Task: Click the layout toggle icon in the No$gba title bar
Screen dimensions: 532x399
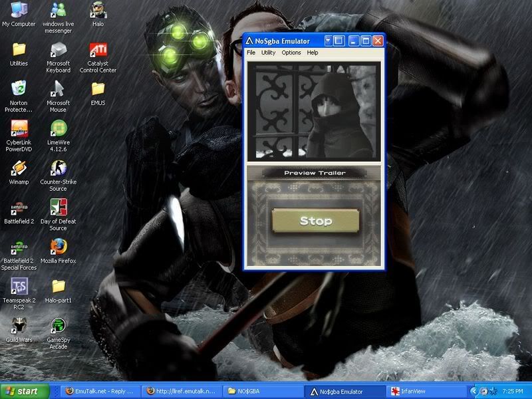Action: (339, 41)
